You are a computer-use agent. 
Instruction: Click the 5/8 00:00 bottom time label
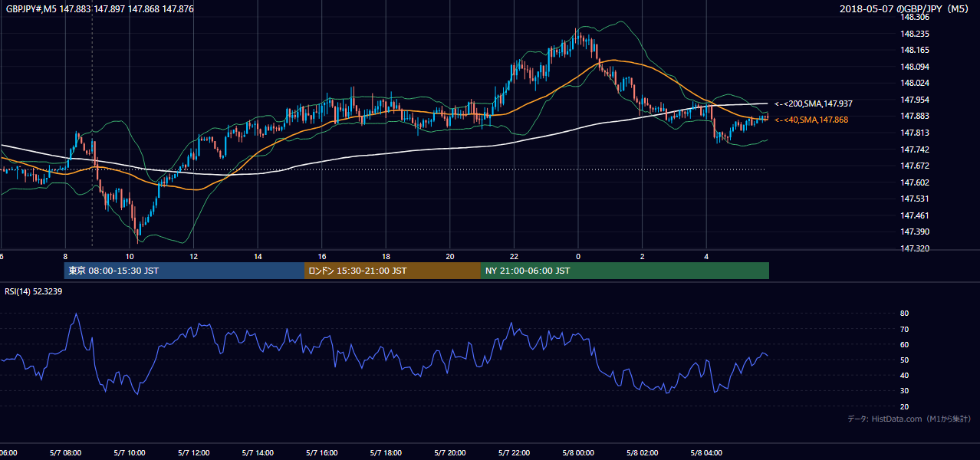pos(578,453)
